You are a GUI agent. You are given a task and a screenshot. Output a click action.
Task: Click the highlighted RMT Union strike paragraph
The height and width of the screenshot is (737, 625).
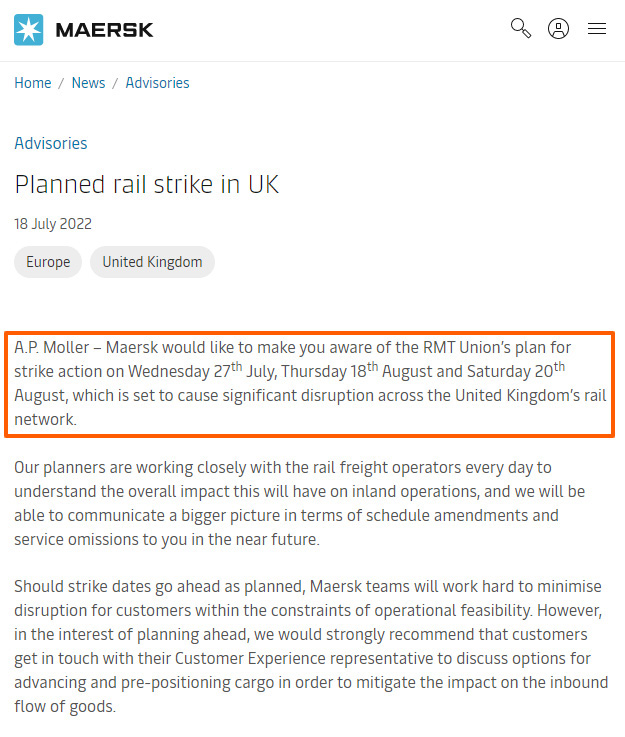[x=310, y=384]
